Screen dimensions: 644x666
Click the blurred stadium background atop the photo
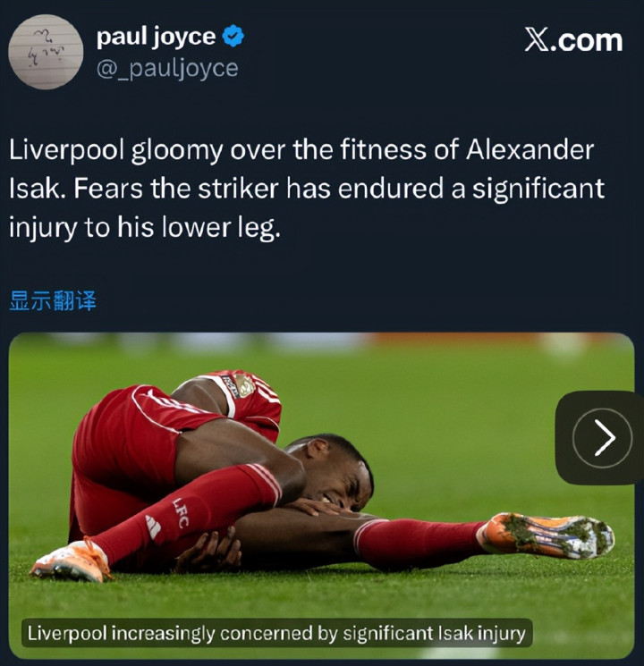click(321, 341)
